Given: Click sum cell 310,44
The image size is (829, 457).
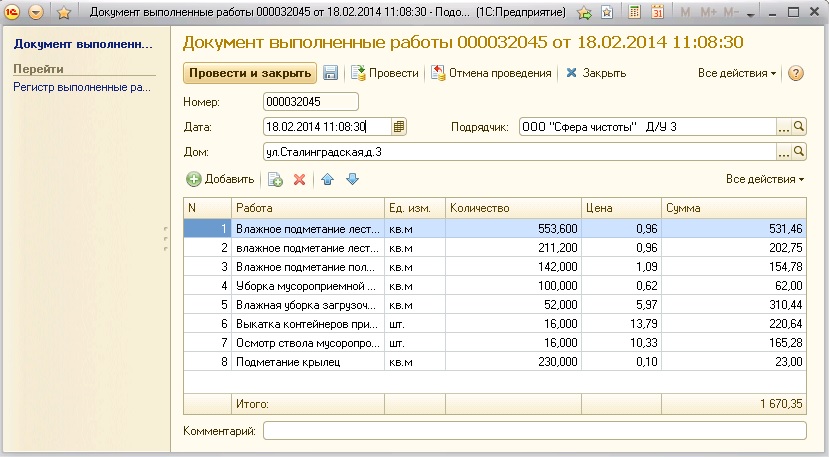Looking at the screenshot, I should [x=734, y=305].
